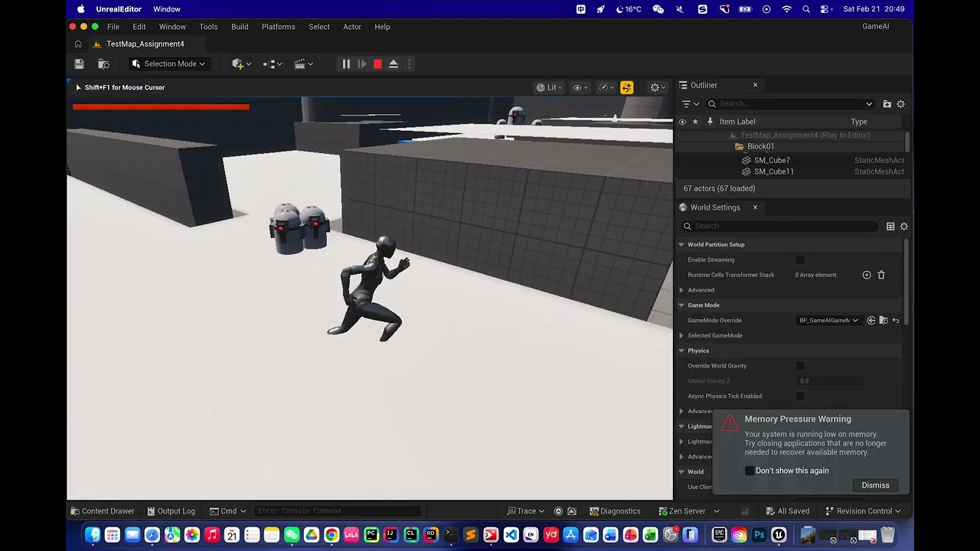Advance one frame with frame skip
The image size is (980, 551).
(362, 64)
